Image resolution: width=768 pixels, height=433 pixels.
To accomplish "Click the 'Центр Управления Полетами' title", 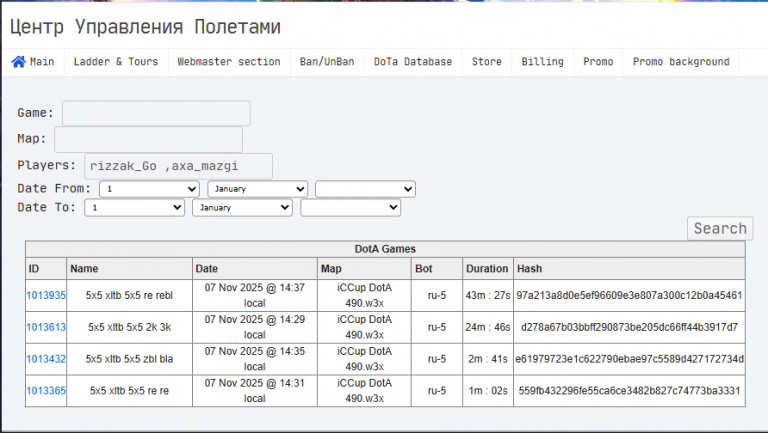I will coord(145,26).
